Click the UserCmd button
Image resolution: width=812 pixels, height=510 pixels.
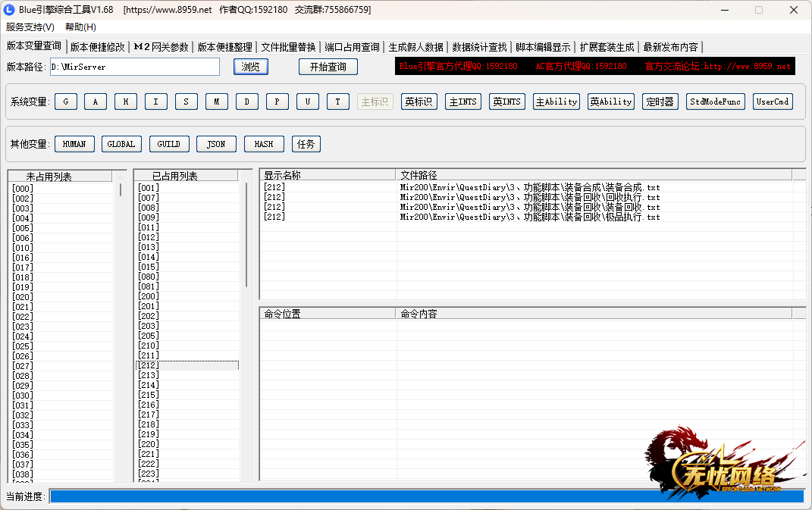click(x=773, y=102)
